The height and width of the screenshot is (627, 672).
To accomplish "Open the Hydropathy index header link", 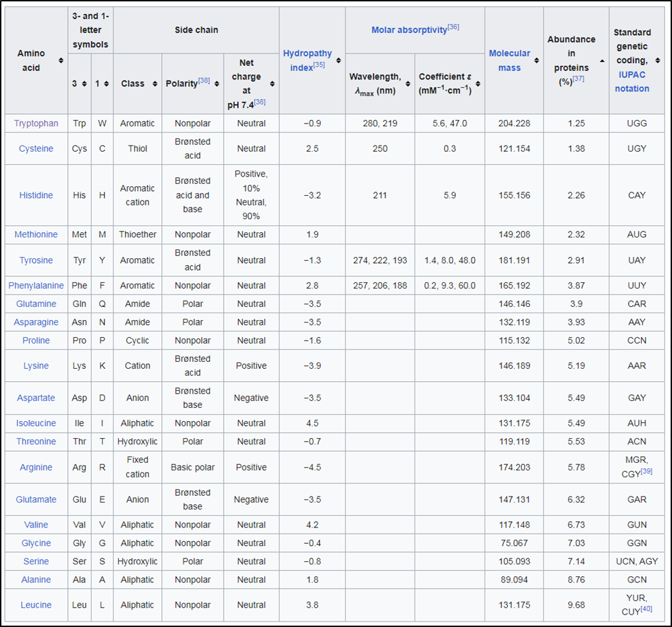I will (x=308, y=60).
